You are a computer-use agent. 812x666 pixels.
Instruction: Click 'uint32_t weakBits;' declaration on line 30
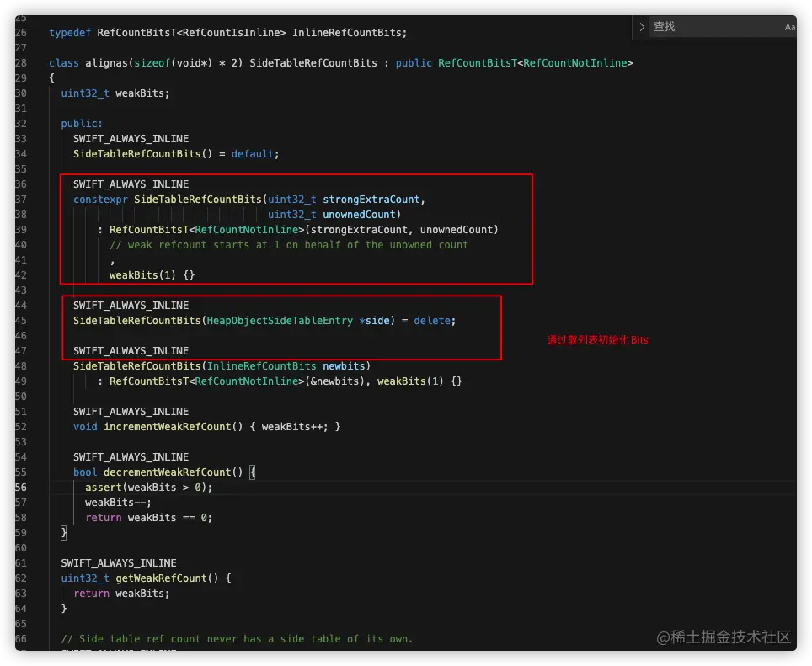tap(115, 93)
